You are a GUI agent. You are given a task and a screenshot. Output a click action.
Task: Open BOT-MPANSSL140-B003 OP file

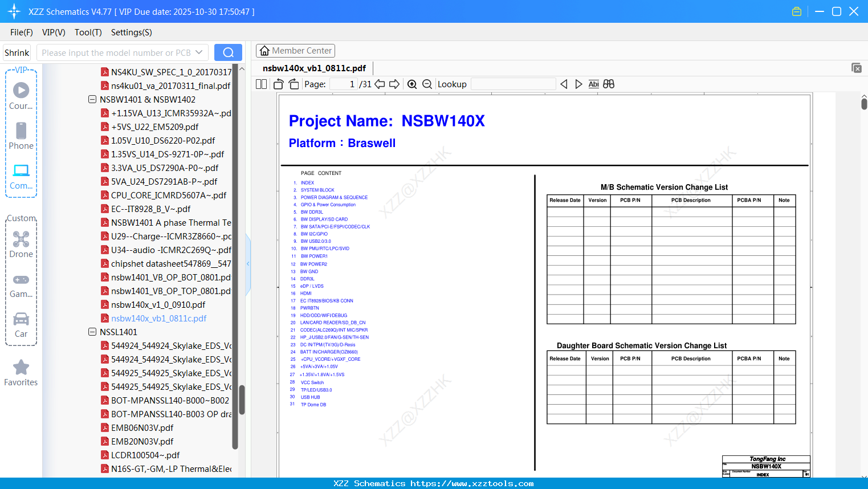tap(171, 414)
